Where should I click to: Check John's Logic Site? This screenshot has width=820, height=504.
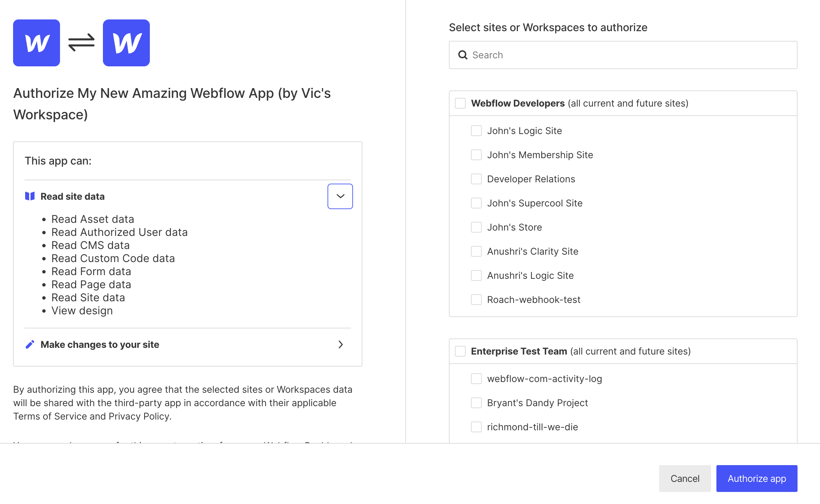[476, 131]
